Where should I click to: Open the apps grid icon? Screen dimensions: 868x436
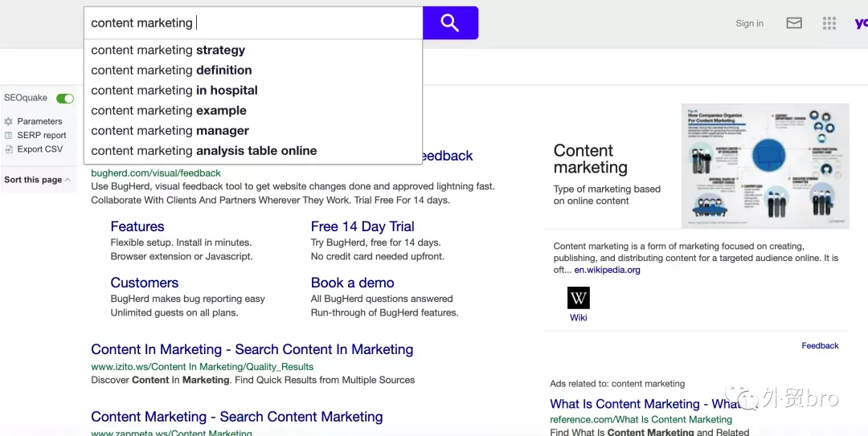coord(829,22)
